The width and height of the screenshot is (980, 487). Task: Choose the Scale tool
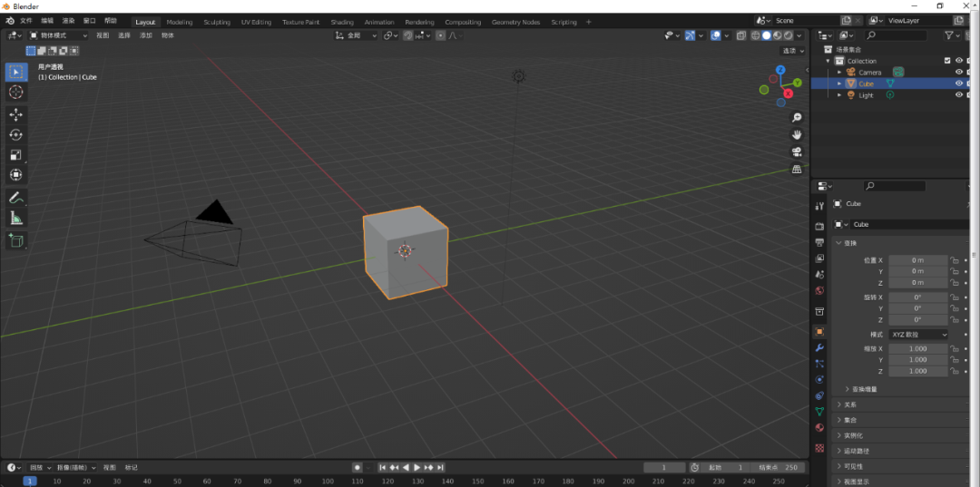[x=16, y=154]
